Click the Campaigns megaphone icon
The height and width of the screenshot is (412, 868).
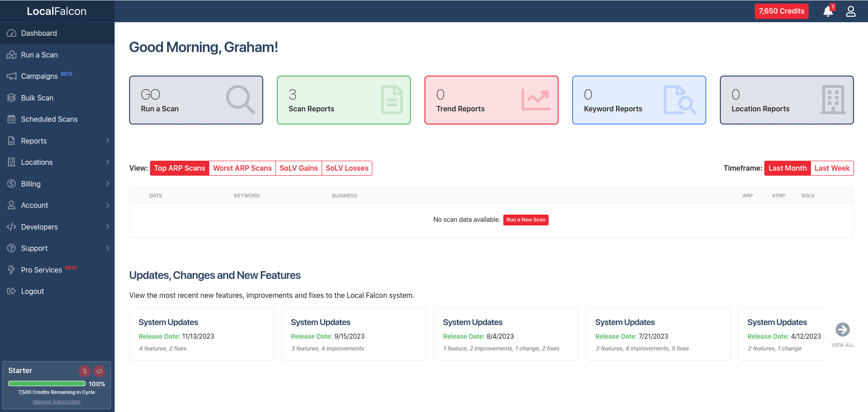click(11, 76)
